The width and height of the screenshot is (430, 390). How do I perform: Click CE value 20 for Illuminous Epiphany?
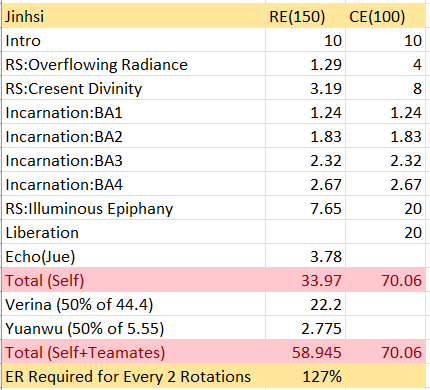[x=386, y=208]
